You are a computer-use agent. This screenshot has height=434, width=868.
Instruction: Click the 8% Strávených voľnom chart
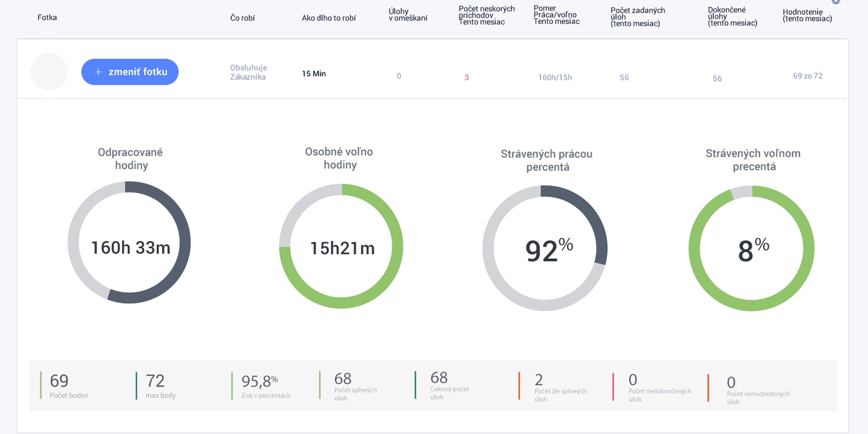coord(751,248)
